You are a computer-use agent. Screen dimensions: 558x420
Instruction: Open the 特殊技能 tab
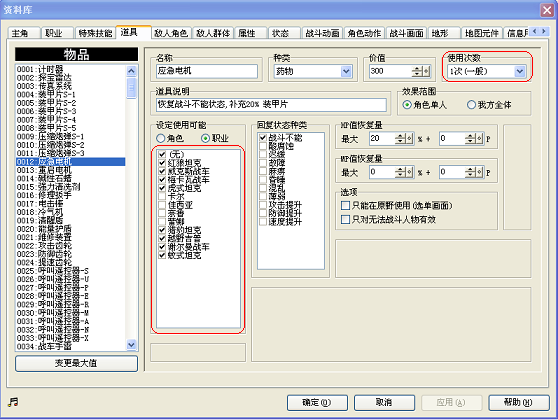(x=95, y=33)
